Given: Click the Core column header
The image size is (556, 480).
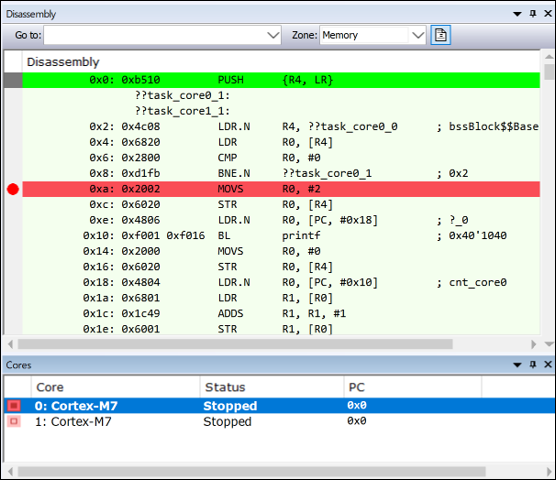Looking at the screenshot, I should click(x=116, y=387).
